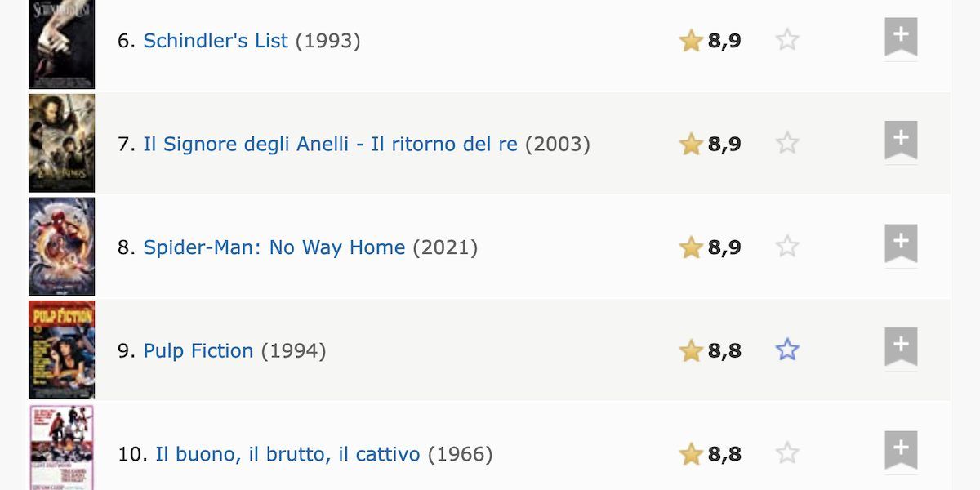Screen dimensions: 980x490
Task: Open the Pulp Fiction title link
Action: pyautogui.click(x=198, y=351)
